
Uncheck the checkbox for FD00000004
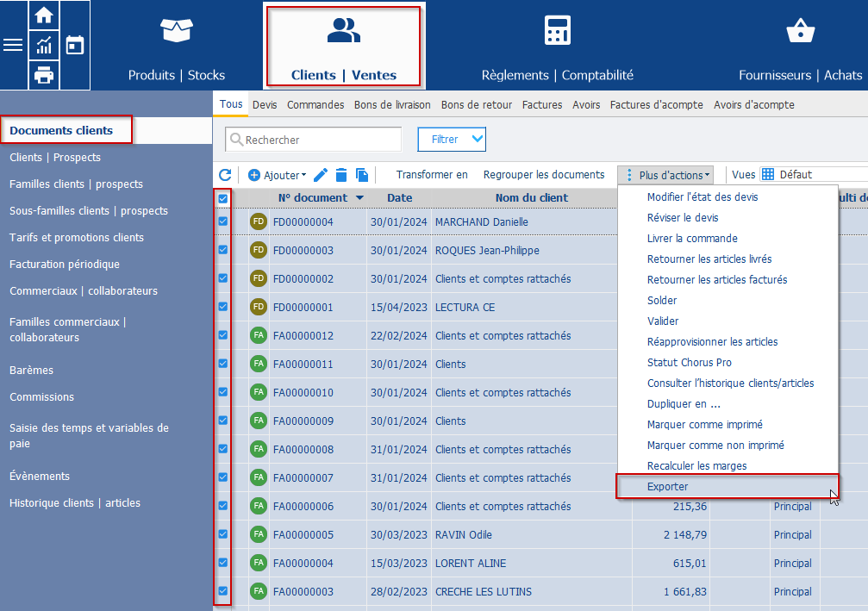click(x=222, y=221)
